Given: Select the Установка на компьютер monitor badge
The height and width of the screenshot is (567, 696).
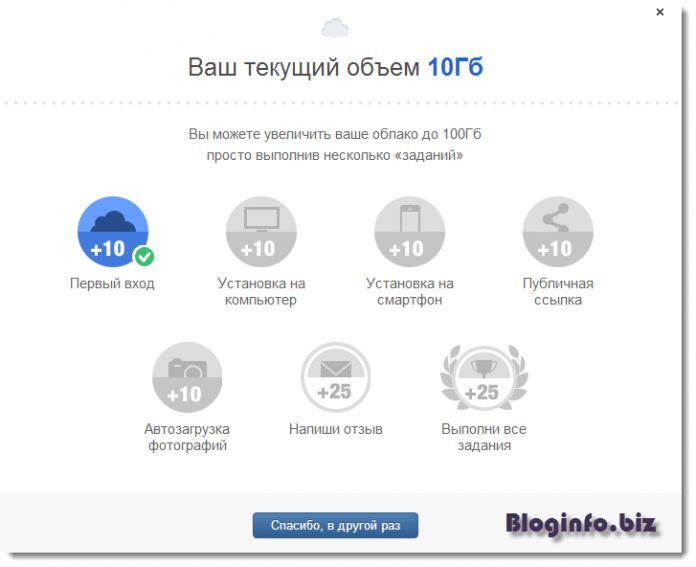Looking at the screenshot, I should (x=261, y=232).
